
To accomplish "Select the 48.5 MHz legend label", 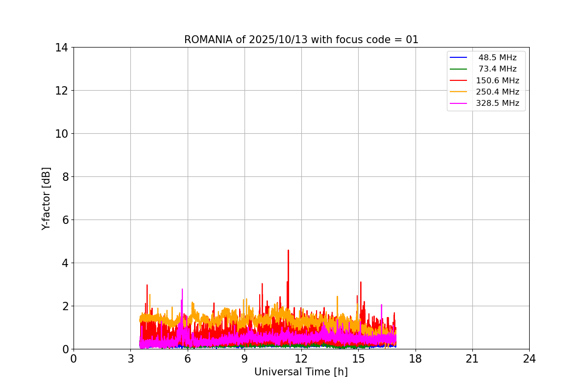I will [x=497, y=58].
